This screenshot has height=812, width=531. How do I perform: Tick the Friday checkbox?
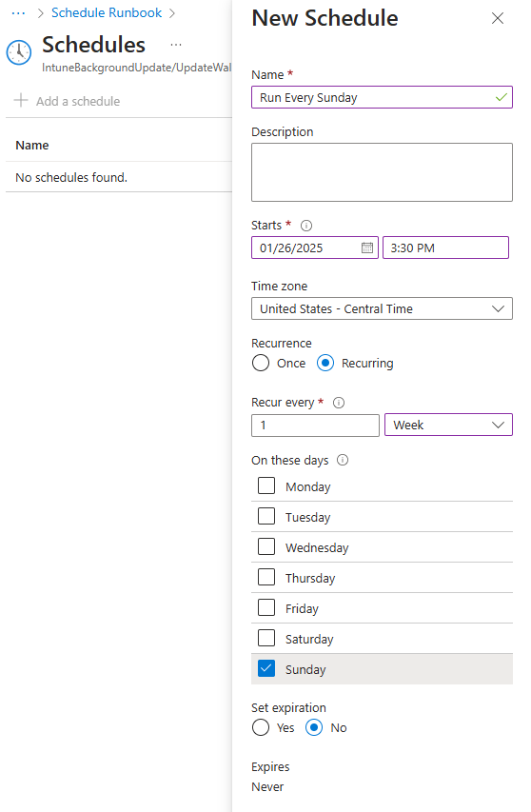click(266, 607)
